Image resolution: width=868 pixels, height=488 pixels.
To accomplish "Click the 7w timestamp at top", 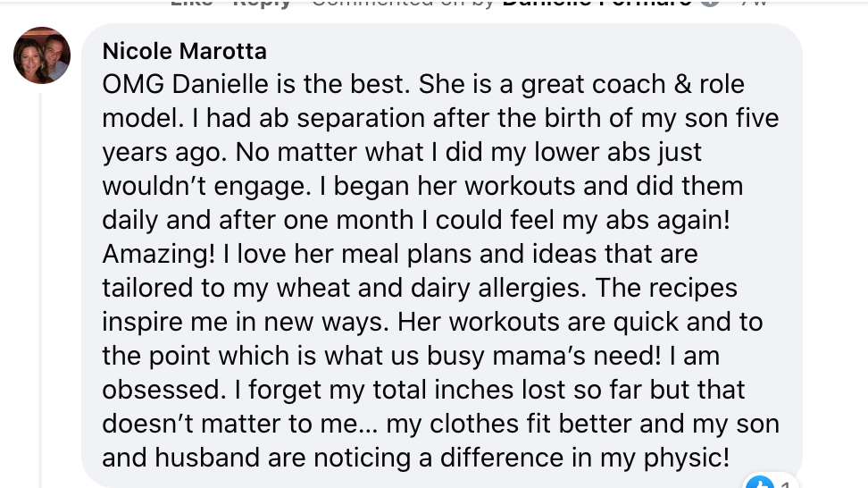I will tap(754, 4).
